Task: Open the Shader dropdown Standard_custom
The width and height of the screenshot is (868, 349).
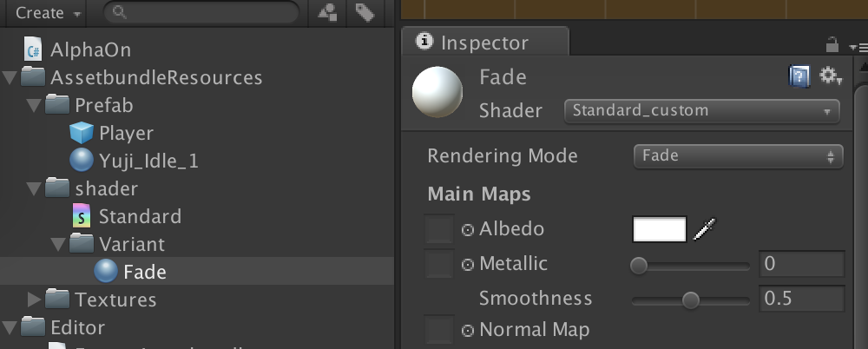Action: pos(702,111)
